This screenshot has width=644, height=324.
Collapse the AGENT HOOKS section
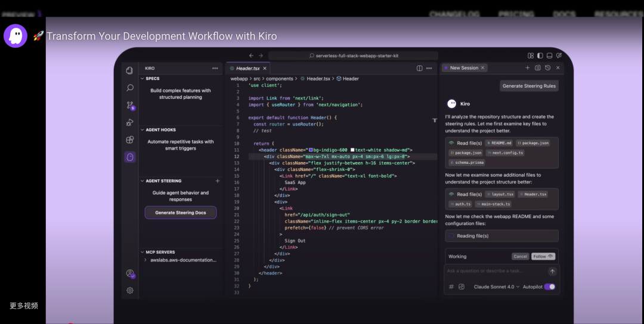143,130
